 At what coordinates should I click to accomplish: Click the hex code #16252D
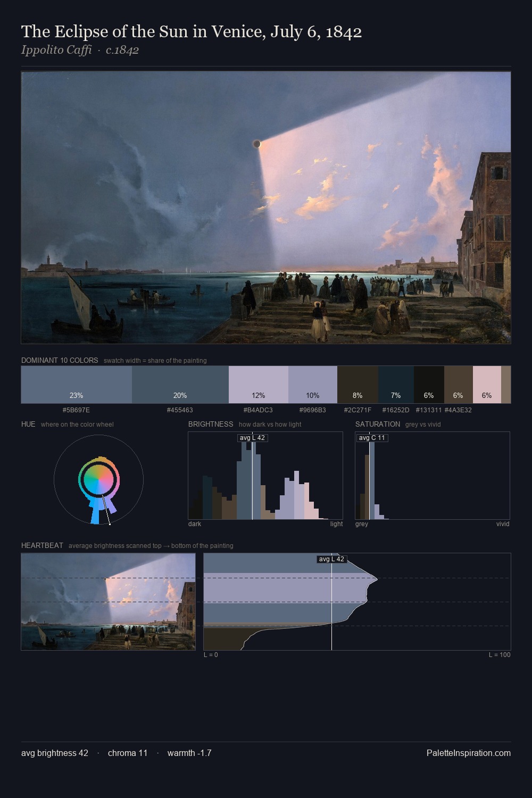click(x=396, y=410)
